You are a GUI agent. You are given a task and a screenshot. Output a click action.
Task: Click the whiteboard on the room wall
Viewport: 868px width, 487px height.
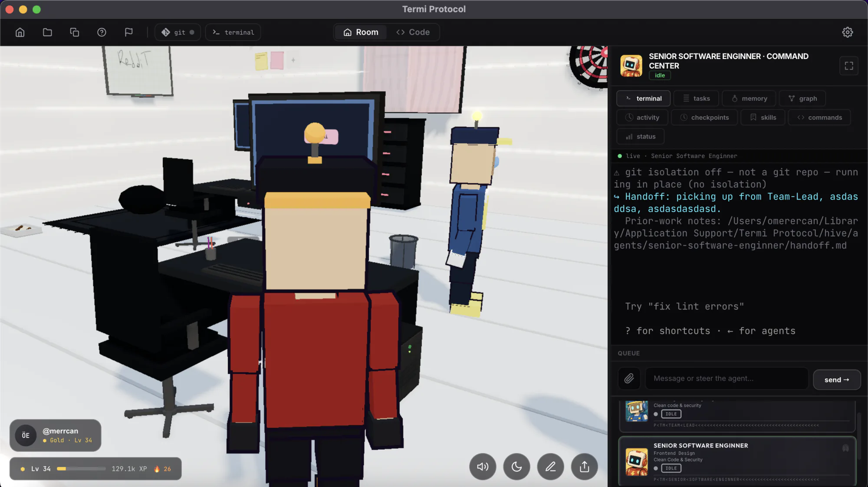tap(137, 70)
